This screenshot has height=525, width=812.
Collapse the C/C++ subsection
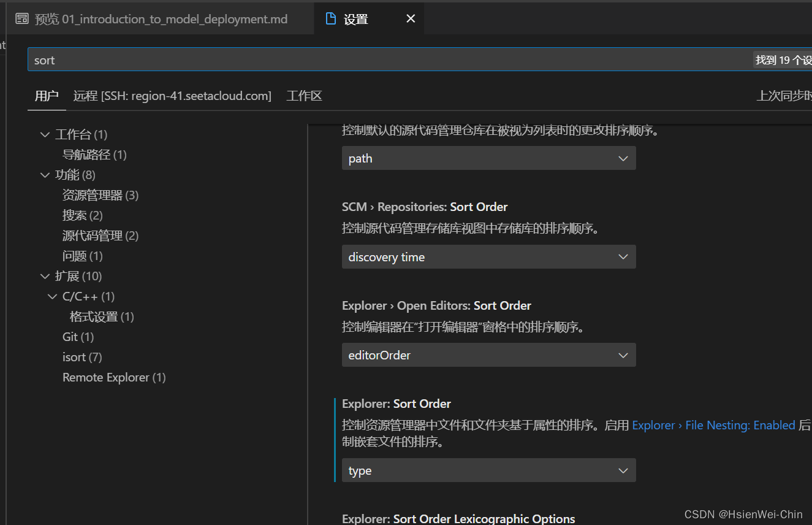click(x=52, y=296)
